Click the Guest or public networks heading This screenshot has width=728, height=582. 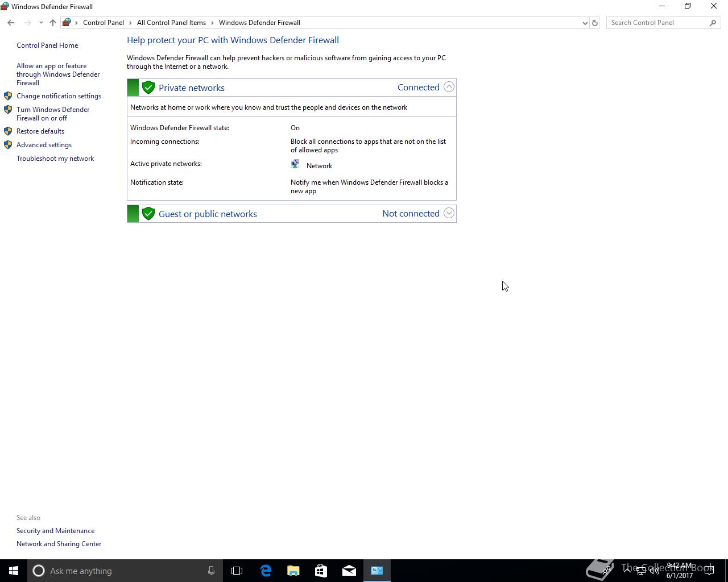point(208,214)
